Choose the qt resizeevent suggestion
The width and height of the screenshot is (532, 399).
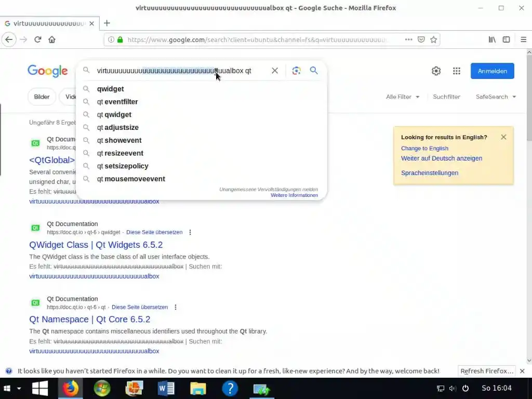[202, 153]
